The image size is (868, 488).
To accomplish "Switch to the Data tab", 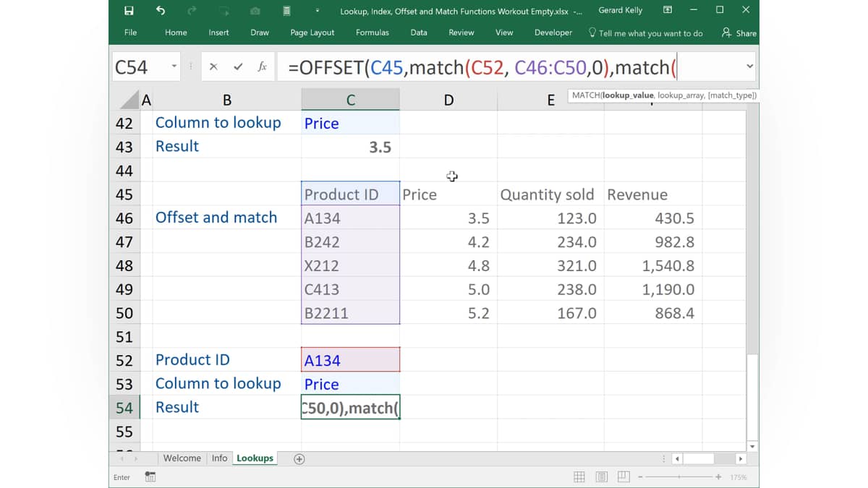I will click(419, 33).
